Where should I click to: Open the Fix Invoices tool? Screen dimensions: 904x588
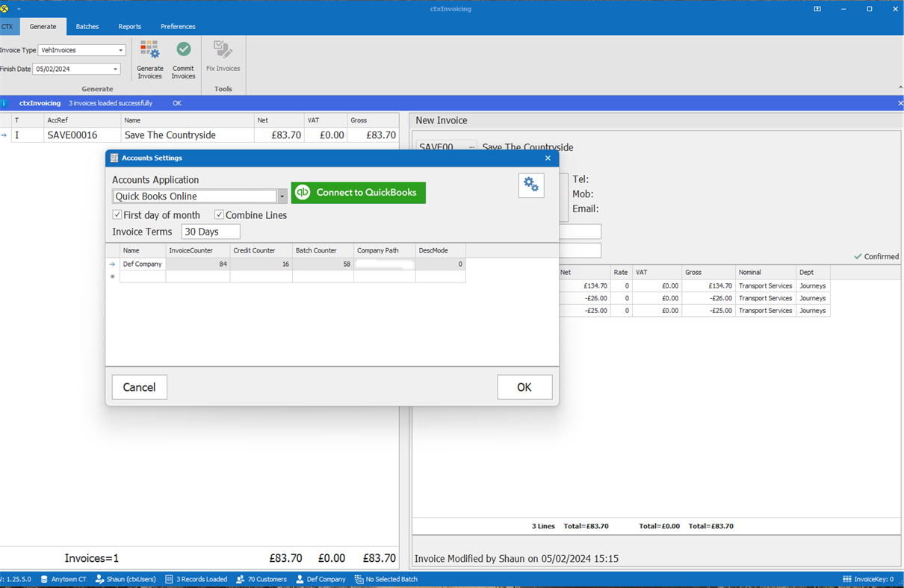223,60
